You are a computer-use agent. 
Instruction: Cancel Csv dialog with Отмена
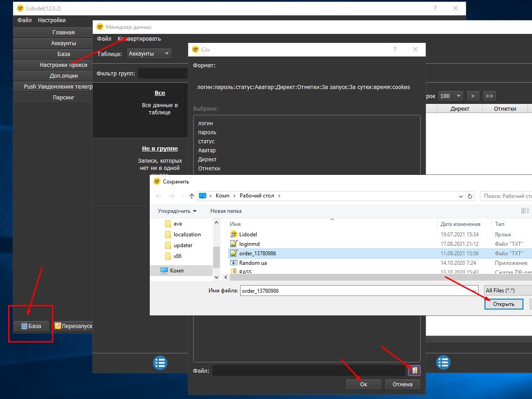coord(403,384)
